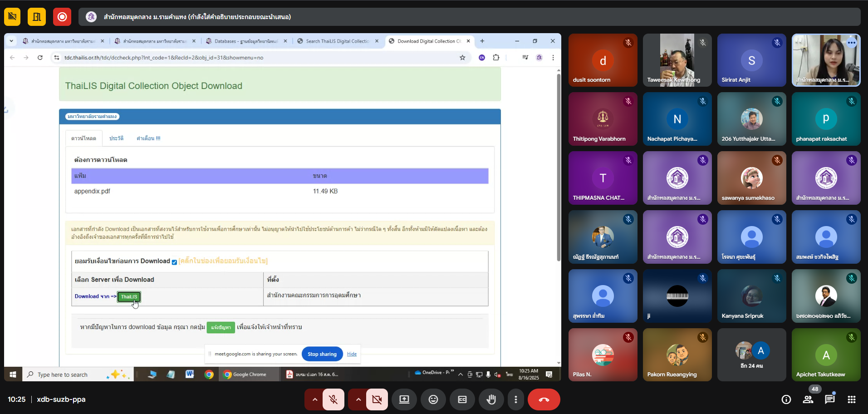
Task: Reload the page in Chrome
Action: tap(40, 58)
